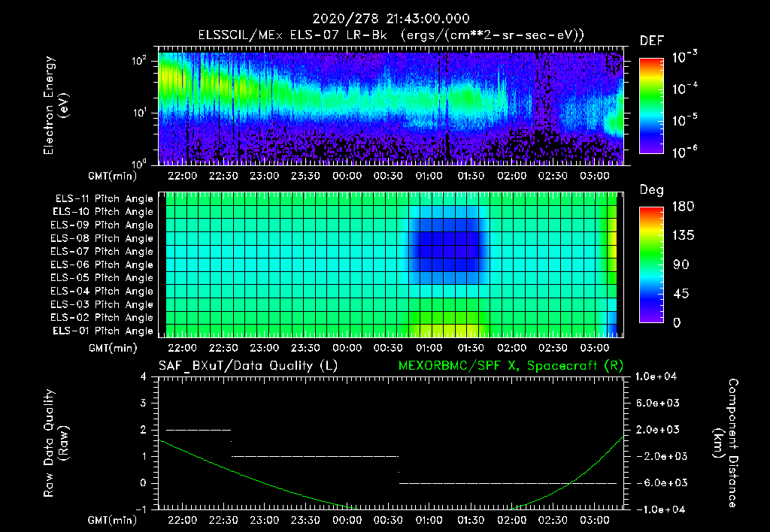Click the 10^1 electron energy axis tick

(x=139, y=113)
